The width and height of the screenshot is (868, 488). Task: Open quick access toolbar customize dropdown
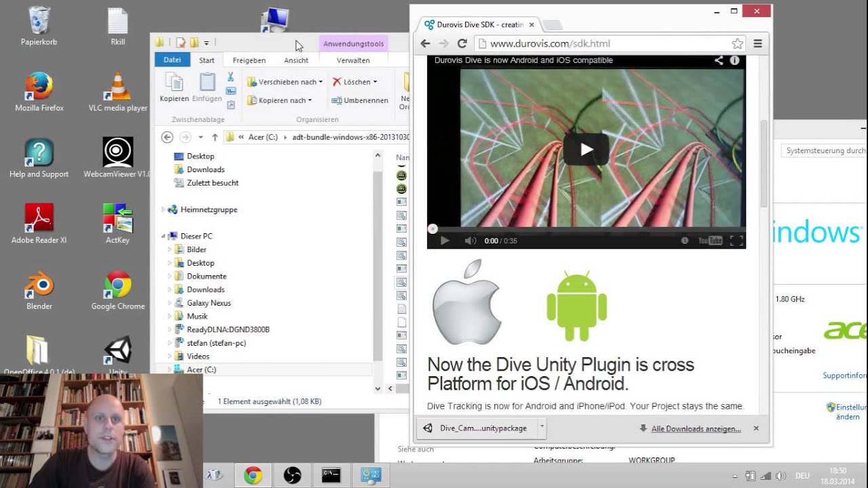click(206, 43)
